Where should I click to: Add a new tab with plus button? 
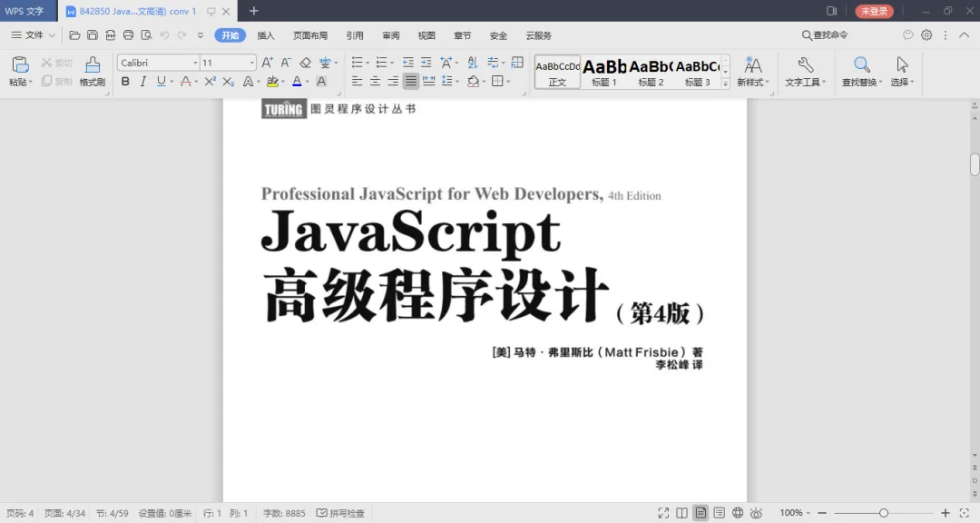(254, 11)
